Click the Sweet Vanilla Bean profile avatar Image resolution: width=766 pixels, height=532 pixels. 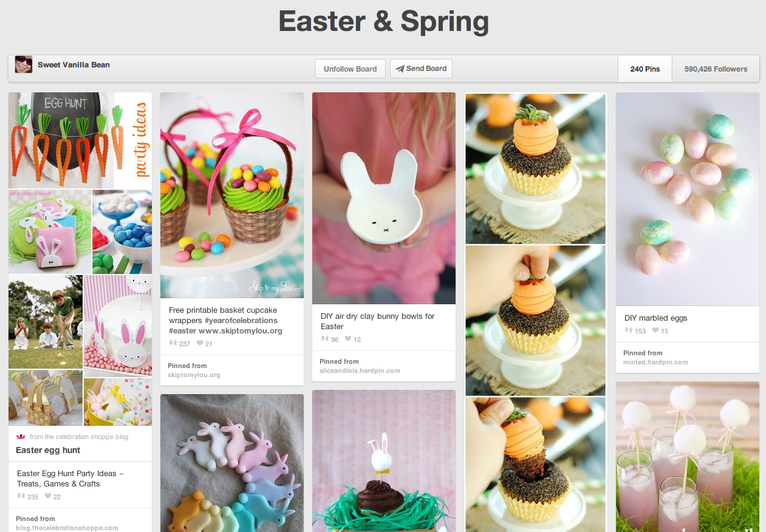click(x=24, y=64)
